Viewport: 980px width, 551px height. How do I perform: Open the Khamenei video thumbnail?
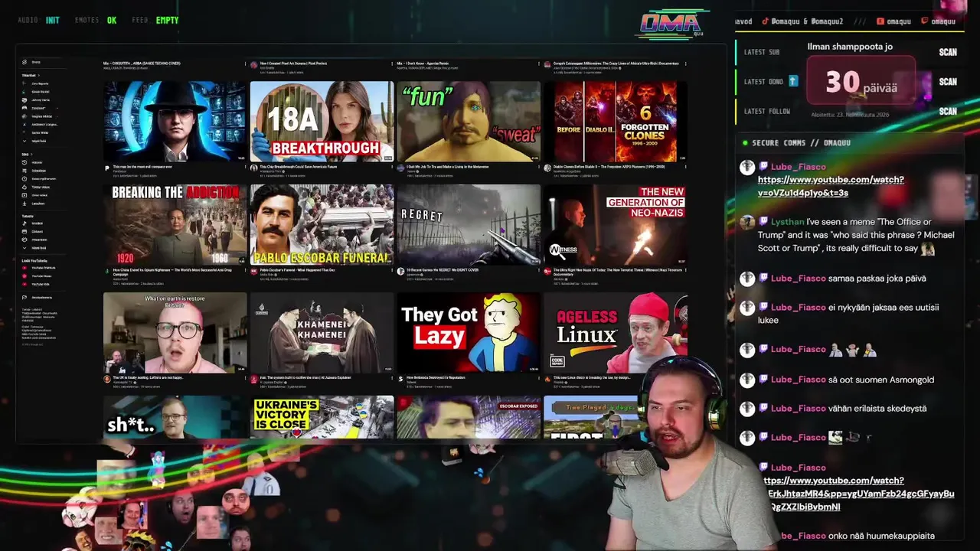(322, 332)
